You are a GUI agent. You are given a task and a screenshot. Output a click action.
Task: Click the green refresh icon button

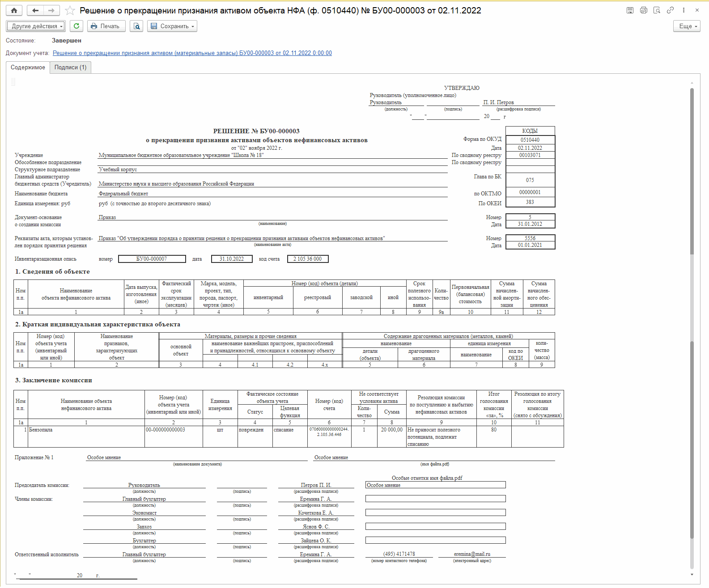76,26
